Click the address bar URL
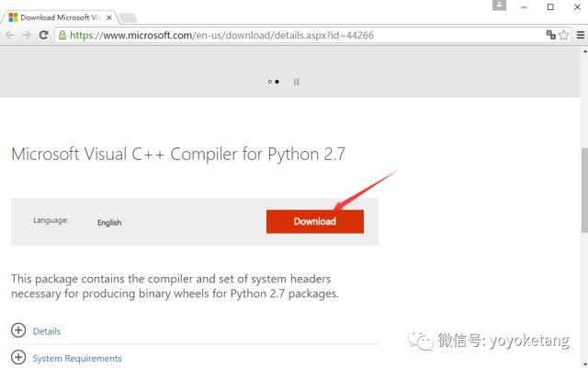588x368 pixels. click(x=221, y=35)
